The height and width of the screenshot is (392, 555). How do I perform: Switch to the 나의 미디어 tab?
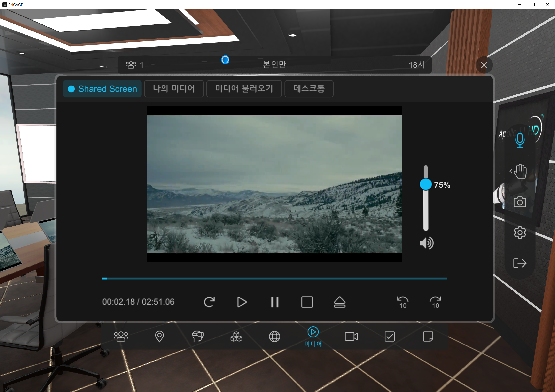tap(174, 89)
